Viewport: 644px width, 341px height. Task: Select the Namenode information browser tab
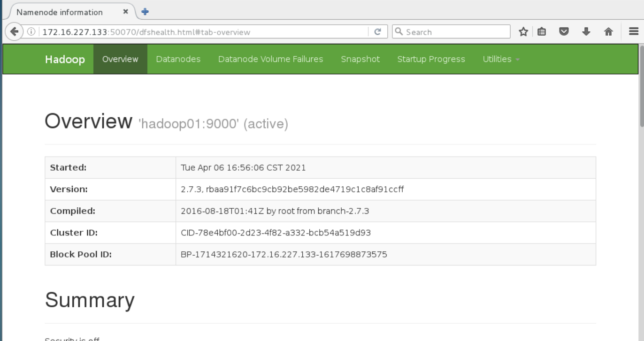click(70, 12)
